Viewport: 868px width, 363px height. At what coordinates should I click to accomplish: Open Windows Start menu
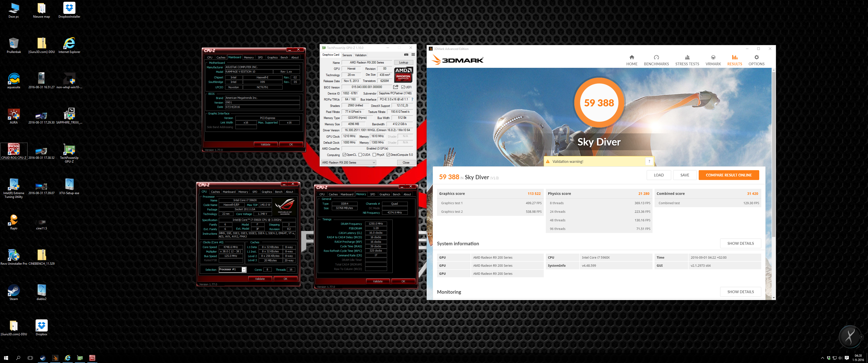[x=6, y=358]
